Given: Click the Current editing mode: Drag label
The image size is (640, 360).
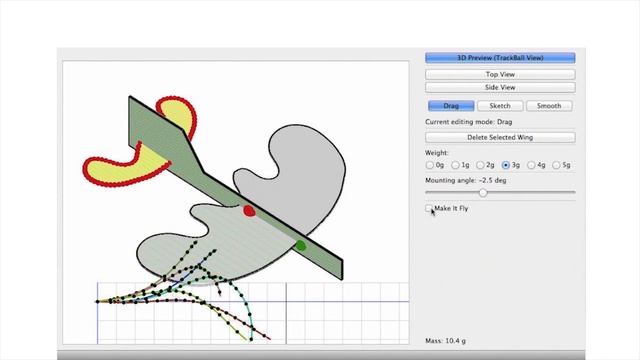Looking at the screenshot, I should tap(469, 122).
